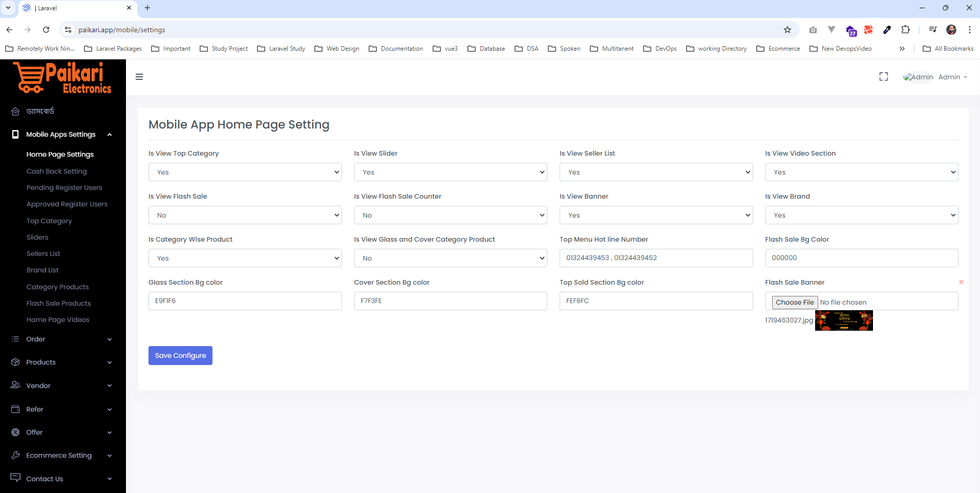Click Flash Sale Bg Color field
Image resolution: width=980 pixels, height=493 pixels.
[x=862, y=258]
